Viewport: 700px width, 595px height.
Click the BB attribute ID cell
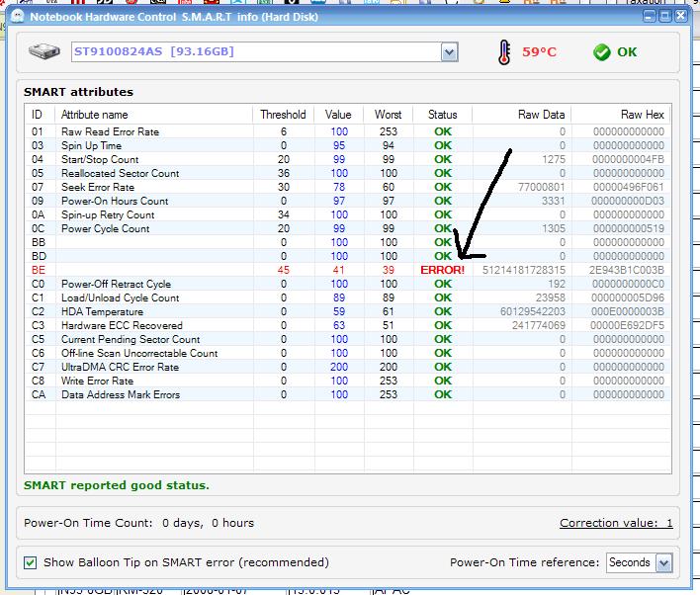[x=39, y=242]
